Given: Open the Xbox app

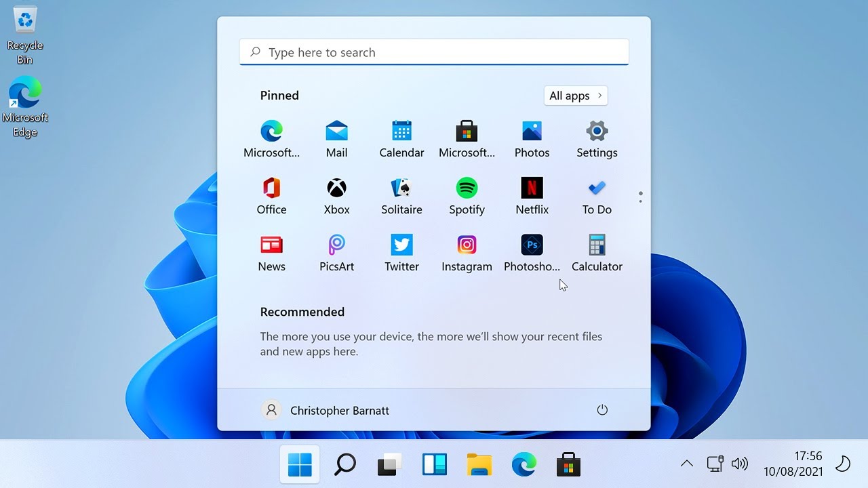Looking at the screenshot, I should 336,197.
